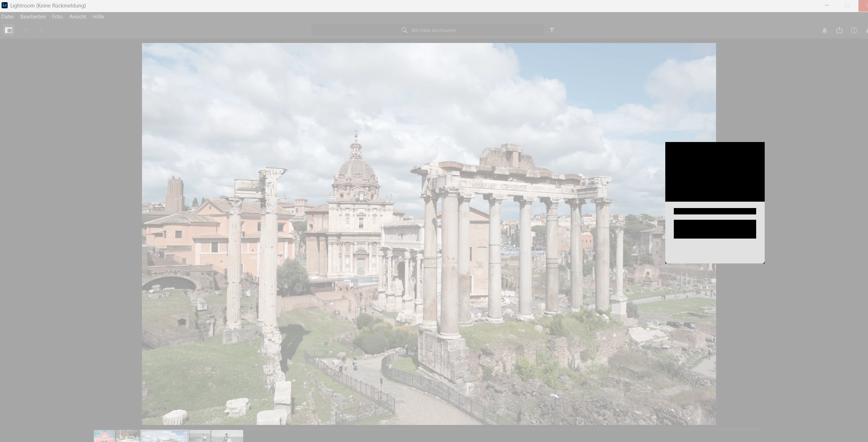The image size is (868, 442).
Task: Minimize the Lightroom window
Action: (826, 5)
